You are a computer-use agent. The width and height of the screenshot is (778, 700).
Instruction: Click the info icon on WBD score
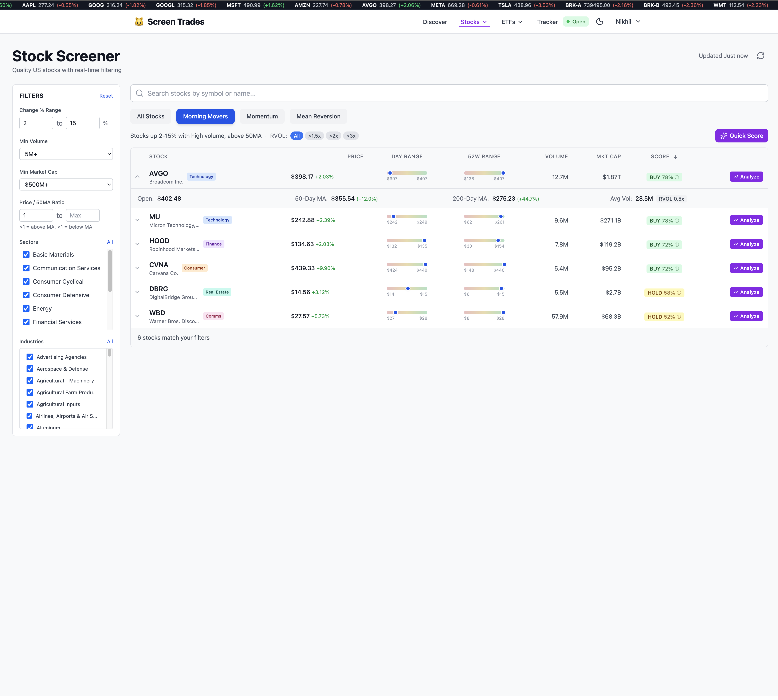click(x=679, y=316)
